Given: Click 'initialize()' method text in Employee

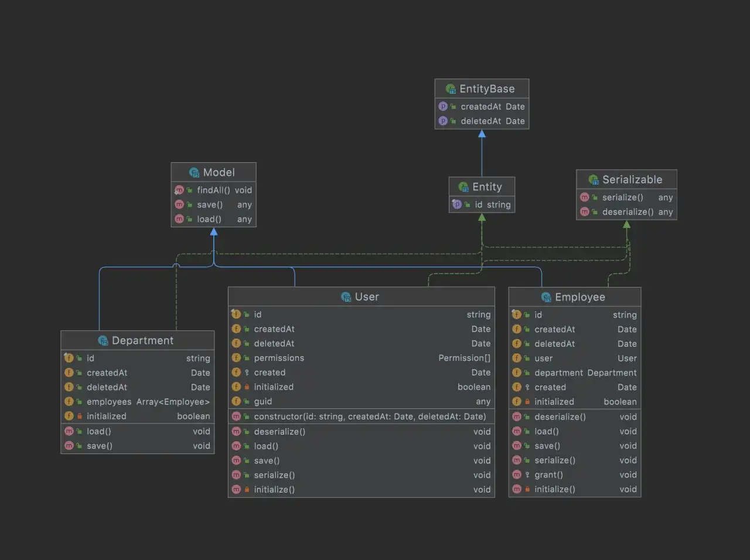Looking at the screenshot, I should point(555,490).
